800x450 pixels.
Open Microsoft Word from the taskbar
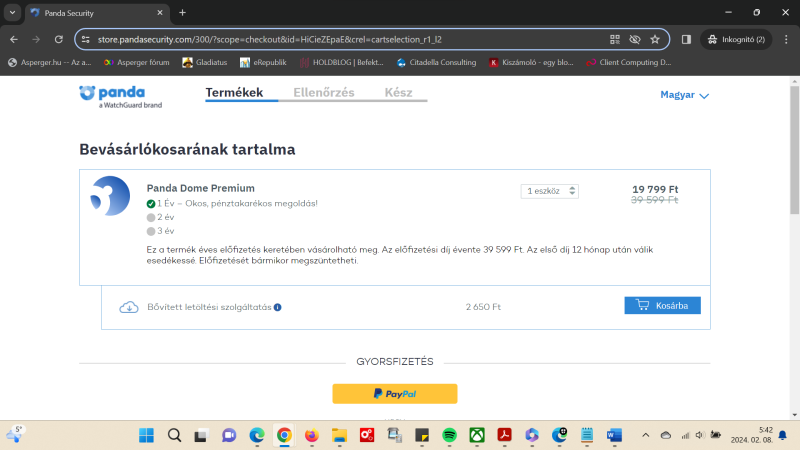[614, 435]
